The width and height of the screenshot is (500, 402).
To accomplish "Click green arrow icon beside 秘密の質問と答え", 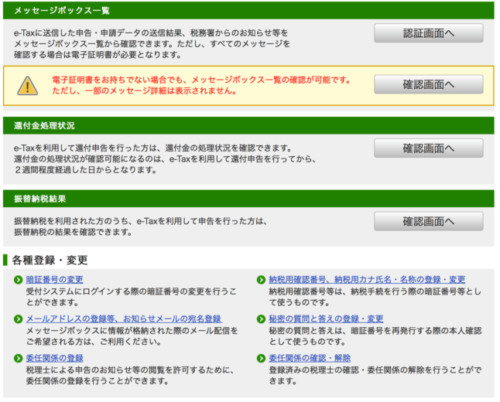I will (261, 319).
